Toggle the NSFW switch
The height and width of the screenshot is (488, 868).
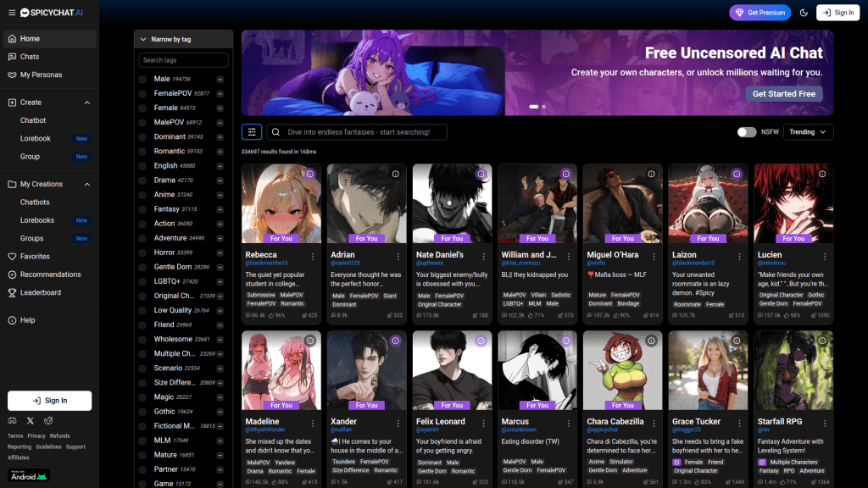[x=746, y=132]
